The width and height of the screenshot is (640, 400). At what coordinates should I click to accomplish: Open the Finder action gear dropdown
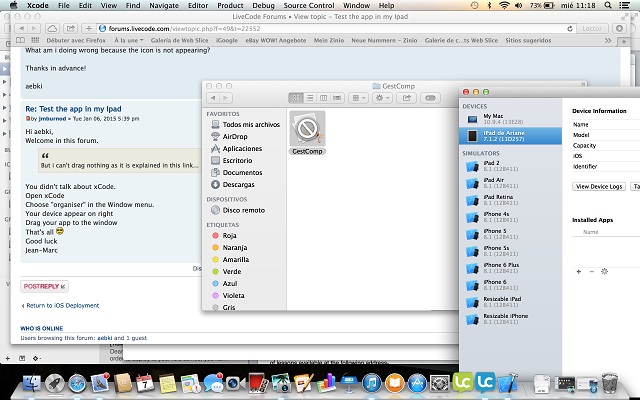click(x=383, y=98)
